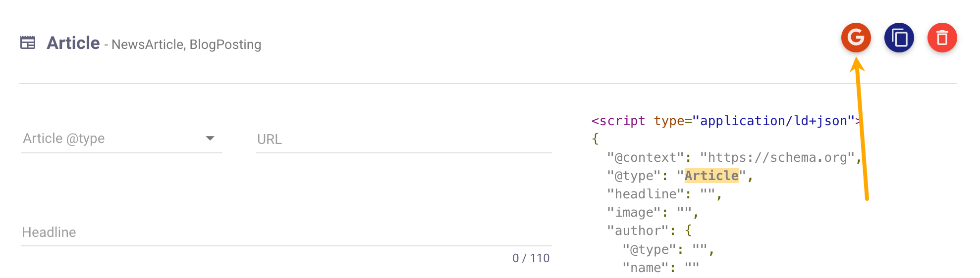Copy the generated JSON-LD markup

click(899, 38)
